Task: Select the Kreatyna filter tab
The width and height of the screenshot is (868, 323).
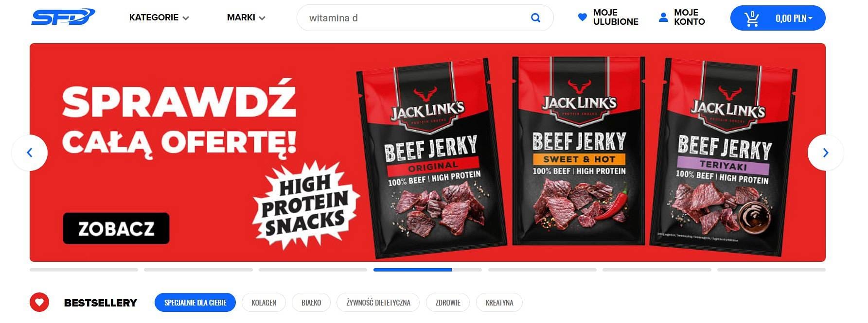Action: tap(499, 302)
